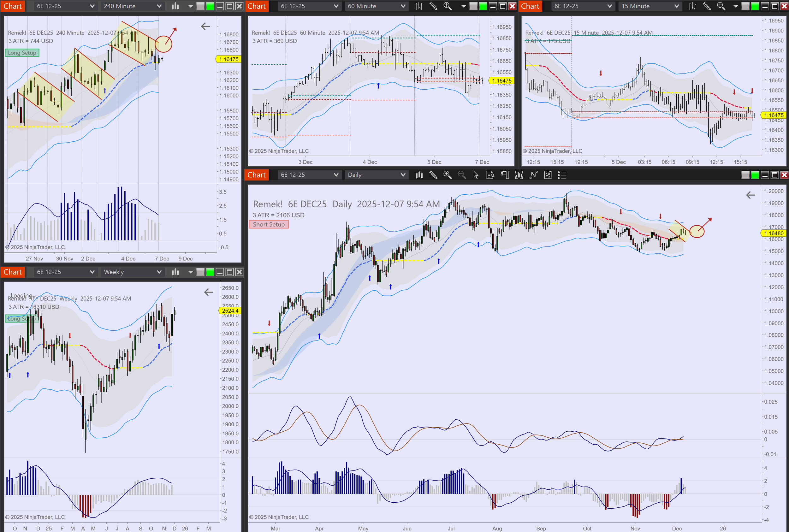Screen dimensions: 789x532
Task: Click gray link button in 15 Minute chart
Action: tap(745, 6)
